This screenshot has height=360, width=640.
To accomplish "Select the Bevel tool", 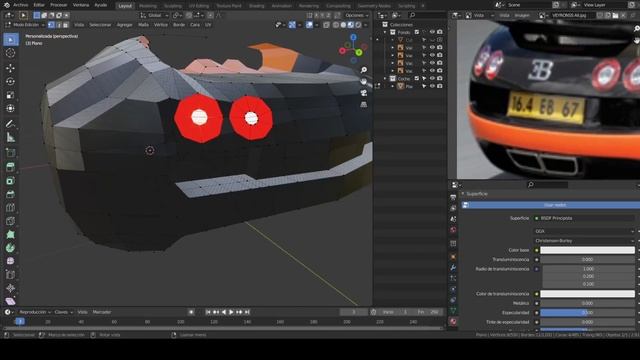I will (x=11, y=194).
